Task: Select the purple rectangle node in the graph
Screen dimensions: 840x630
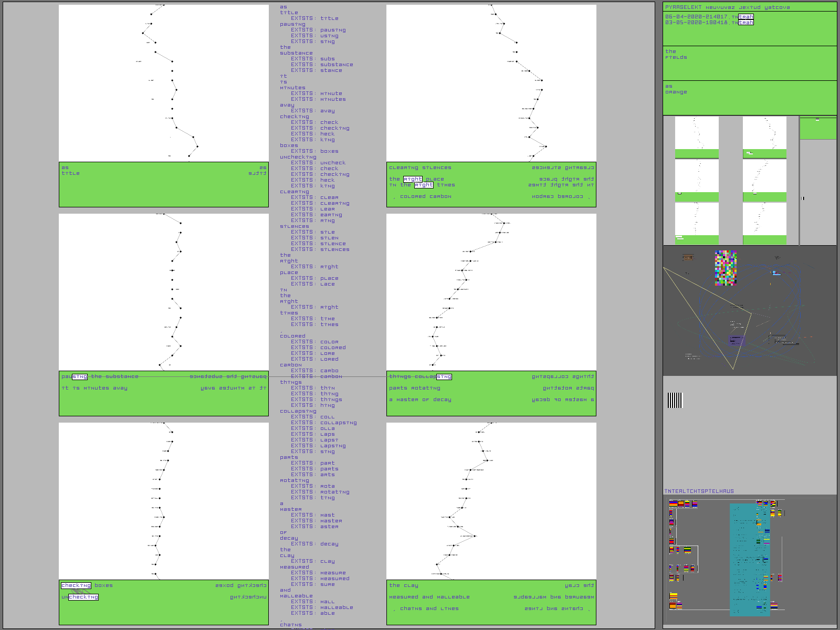Action: coord(736,341)
